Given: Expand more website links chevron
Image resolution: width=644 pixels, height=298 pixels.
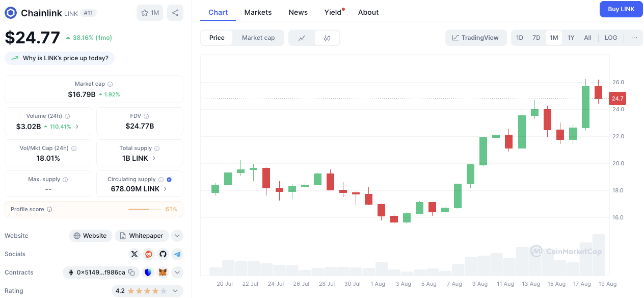Looking at the screenshot, I should coord(177,236).
